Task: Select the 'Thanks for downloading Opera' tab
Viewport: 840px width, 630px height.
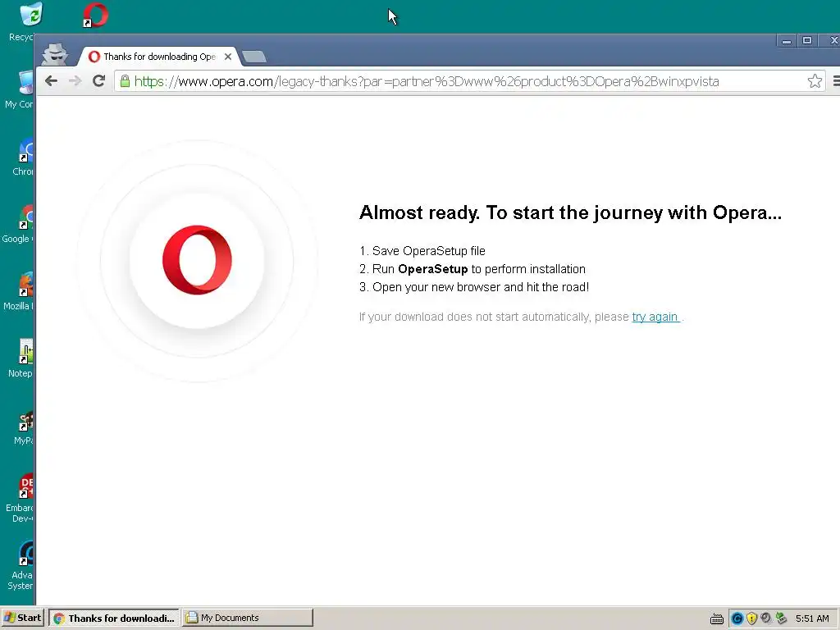Action: point(159,57)
